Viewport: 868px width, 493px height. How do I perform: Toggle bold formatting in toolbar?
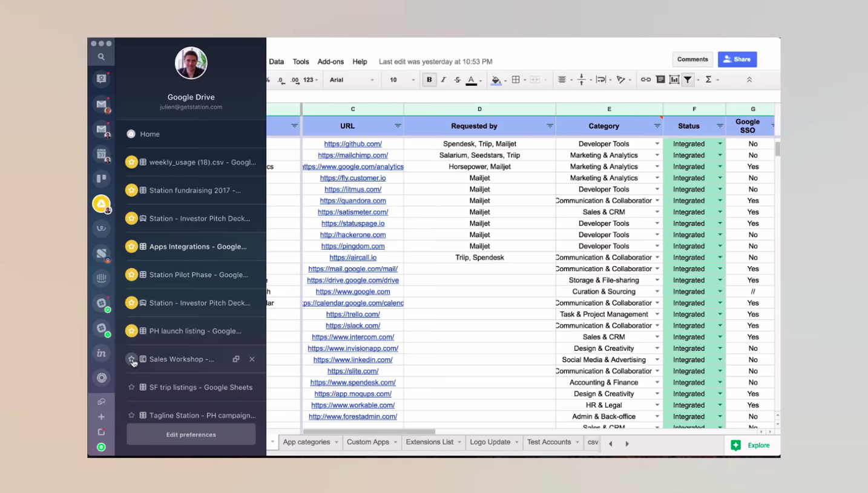(x=429, y=80)
